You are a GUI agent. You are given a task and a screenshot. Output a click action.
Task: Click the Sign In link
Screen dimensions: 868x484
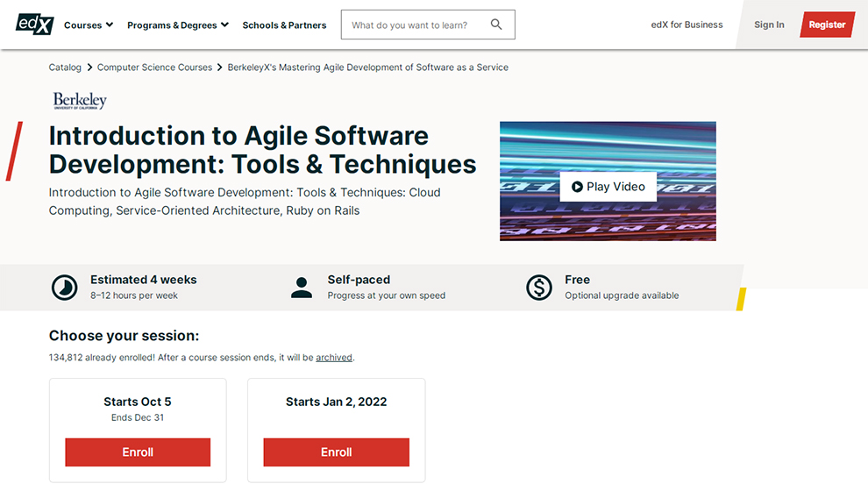[x=769, y=25]
